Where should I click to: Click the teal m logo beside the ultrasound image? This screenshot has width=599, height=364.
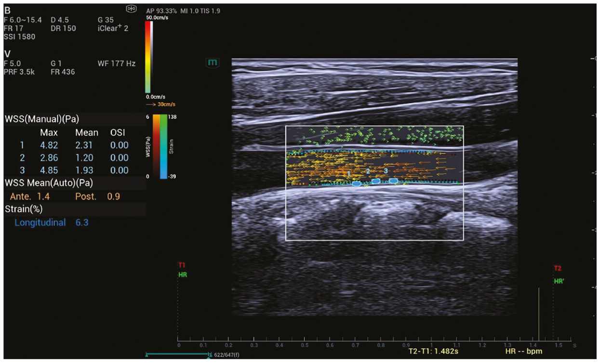tap(212, 62)
